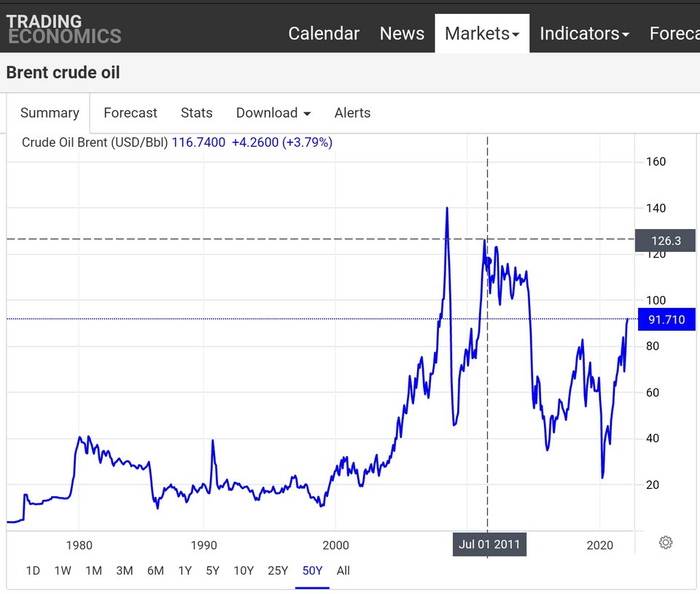The height and width of the screenshot is (594, 700).
Task: Open the Alerts tab
Action: [352, 113]
